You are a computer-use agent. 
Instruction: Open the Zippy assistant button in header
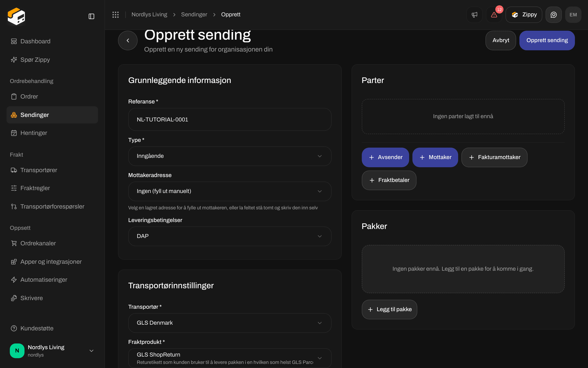[524, 15]
